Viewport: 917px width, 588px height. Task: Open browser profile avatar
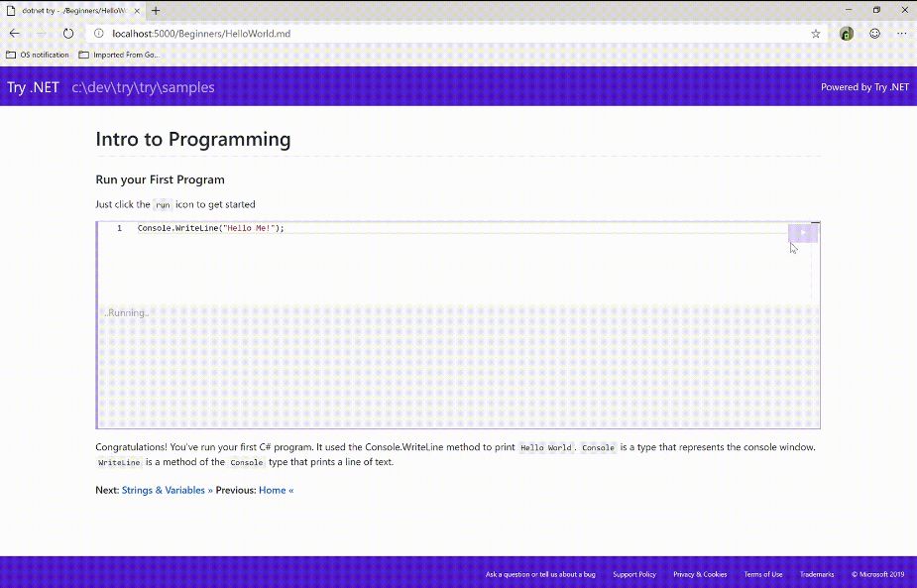[847, 34]
